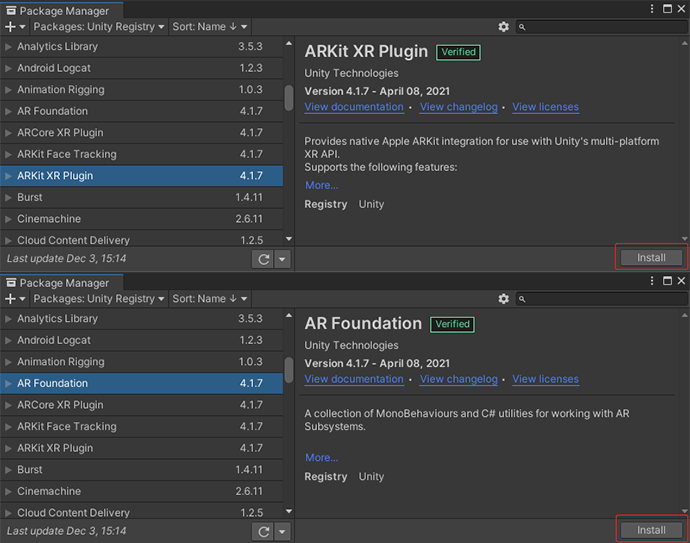
Task: Expand ARKit XR Plugin row in top window
Action: tap(8, 176)
